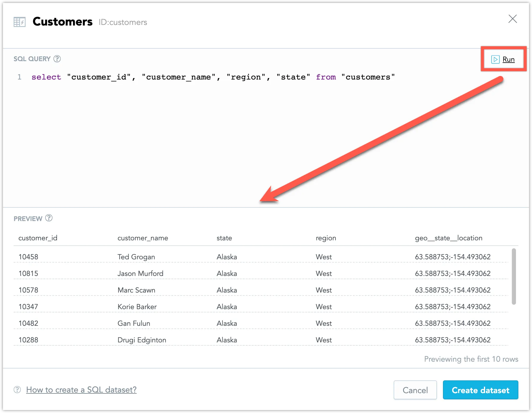This screenshot has width=532, height=413.
Task: Click the state column header
Action: (x=224, y=238)
